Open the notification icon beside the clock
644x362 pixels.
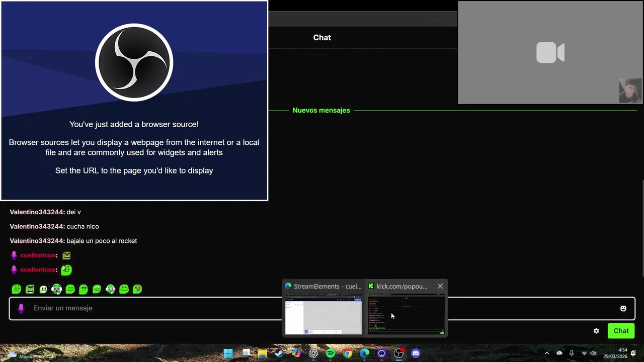(x=633, y=353)
